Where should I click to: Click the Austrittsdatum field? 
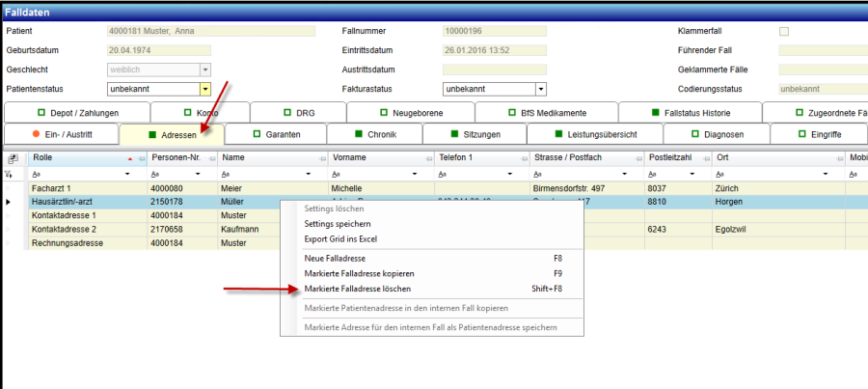coord(494,69)
